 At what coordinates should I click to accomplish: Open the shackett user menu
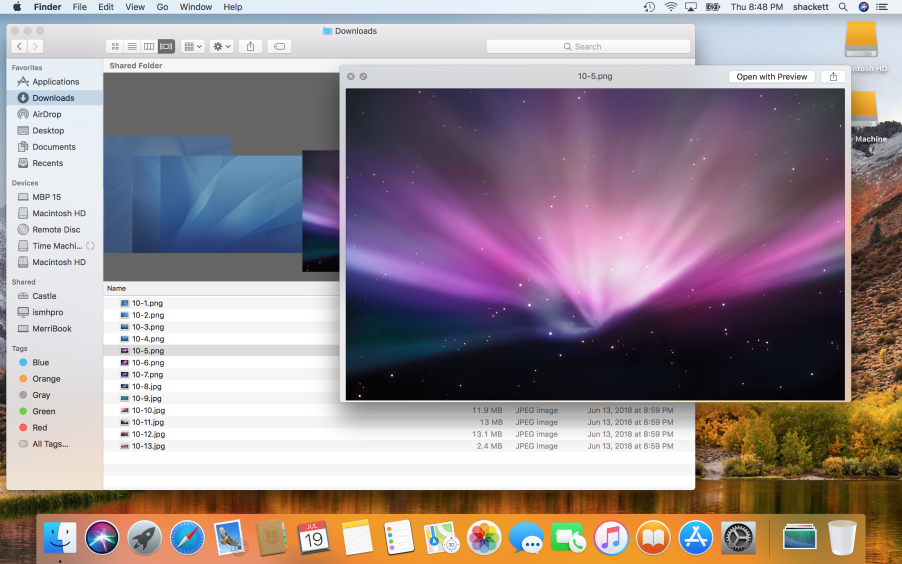[x=808, y=7]
